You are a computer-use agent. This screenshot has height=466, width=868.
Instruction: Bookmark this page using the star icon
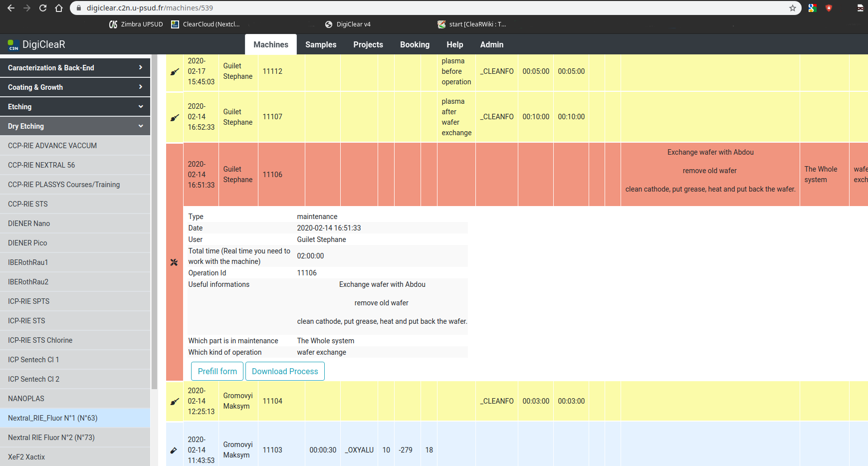(792, 8)
